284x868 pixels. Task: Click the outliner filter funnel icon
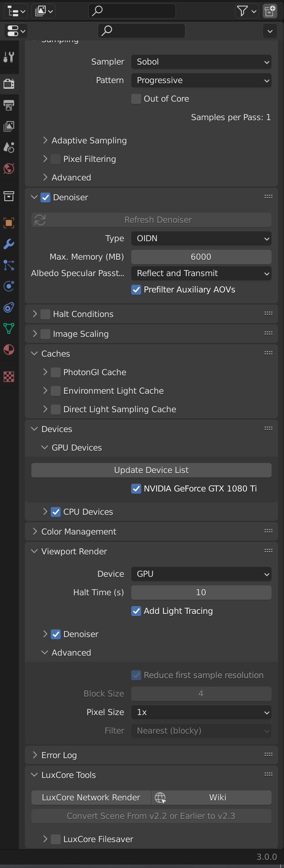point(243,11)
